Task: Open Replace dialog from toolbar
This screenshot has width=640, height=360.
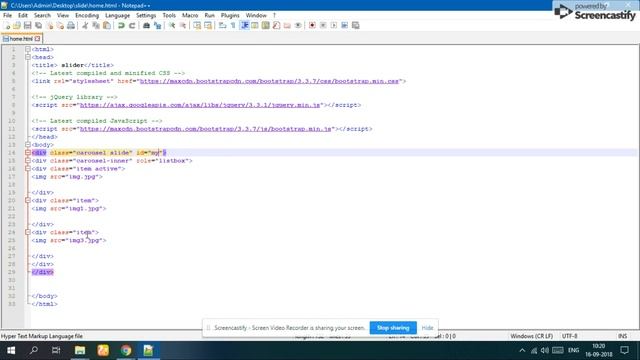Action: click(158, 25)
